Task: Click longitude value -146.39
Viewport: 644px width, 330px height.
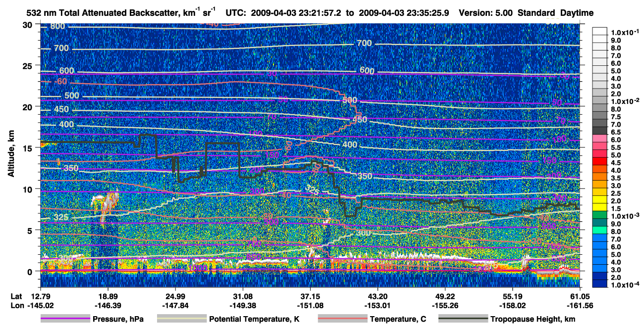Action: click(x=108, y=306)
